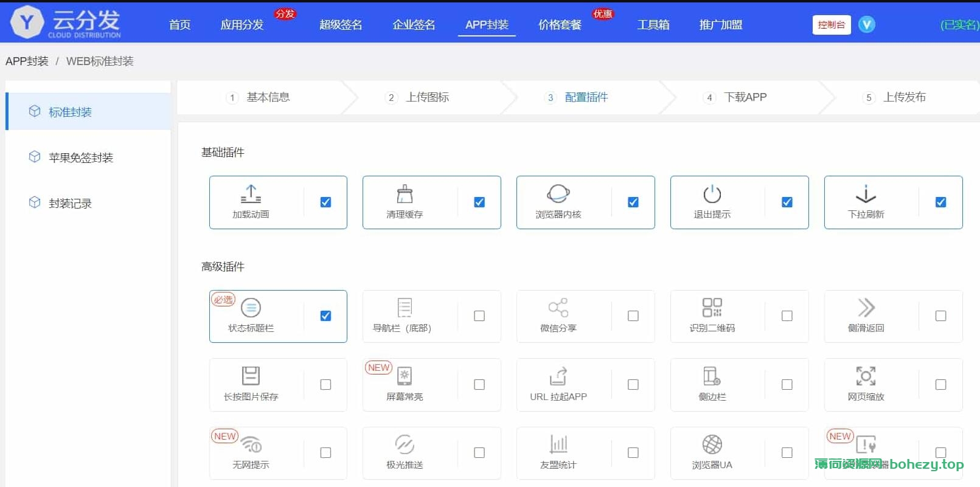The image size is (980, 487).
Task: Uncheck the 浏览器内核 checkbox
Action: (x=633, y=202)
